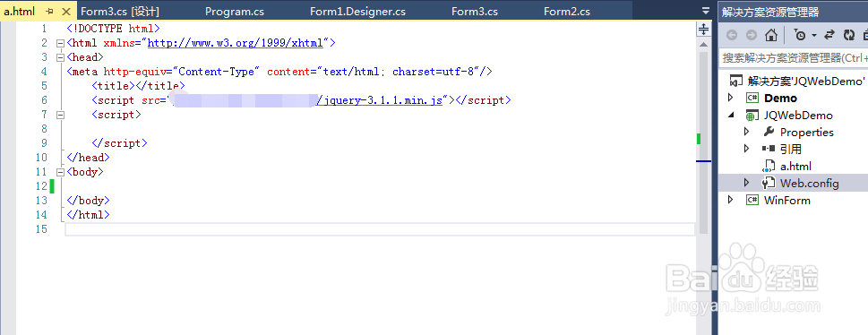This screenshot has height=335, width=868.
Task: Click the solution icon beside 解决方案'JQWebDemo'
Action: 735,81
